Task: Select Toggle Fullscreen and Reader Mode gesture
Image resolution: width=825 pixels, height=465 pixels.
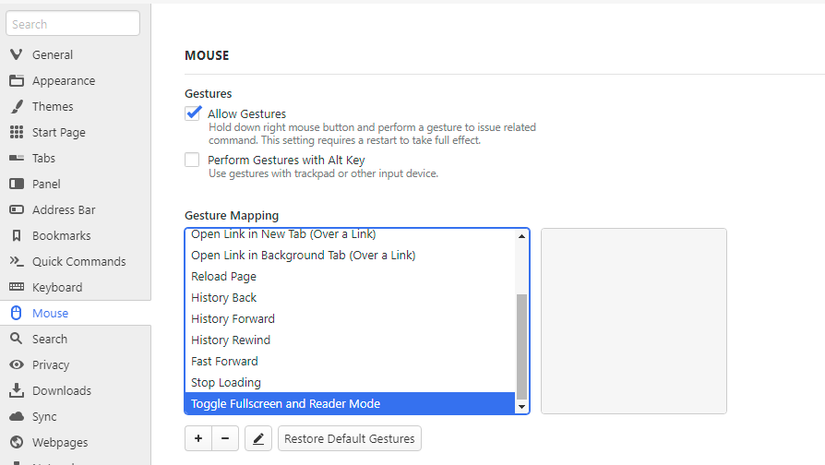Action: pyautogui.click(x=350, y=403)
